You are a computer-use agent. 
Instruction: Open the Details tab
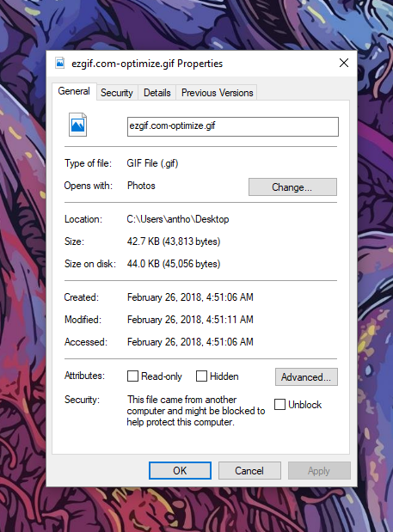click(x=157, y=93)
